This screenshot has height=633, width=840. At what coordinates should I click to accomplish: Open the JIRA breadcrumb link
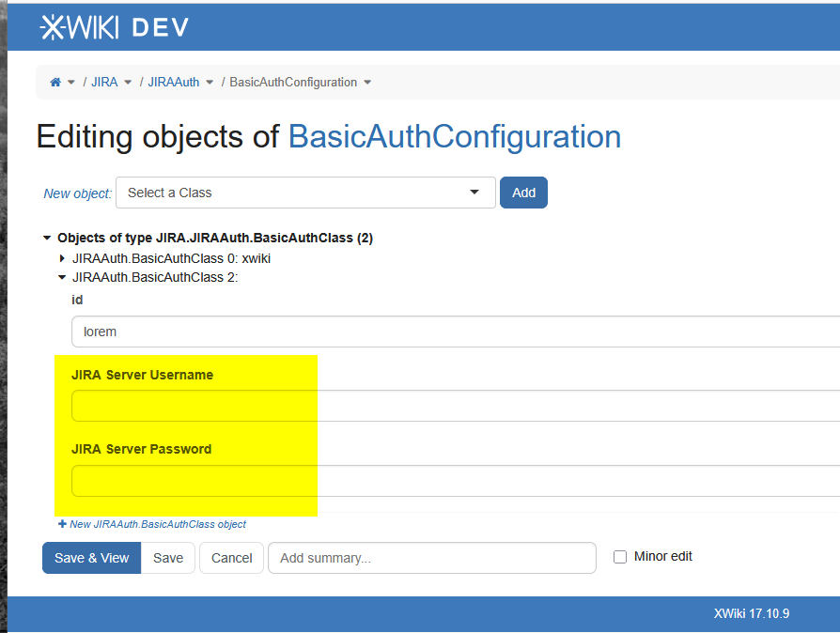coord(104,82)
